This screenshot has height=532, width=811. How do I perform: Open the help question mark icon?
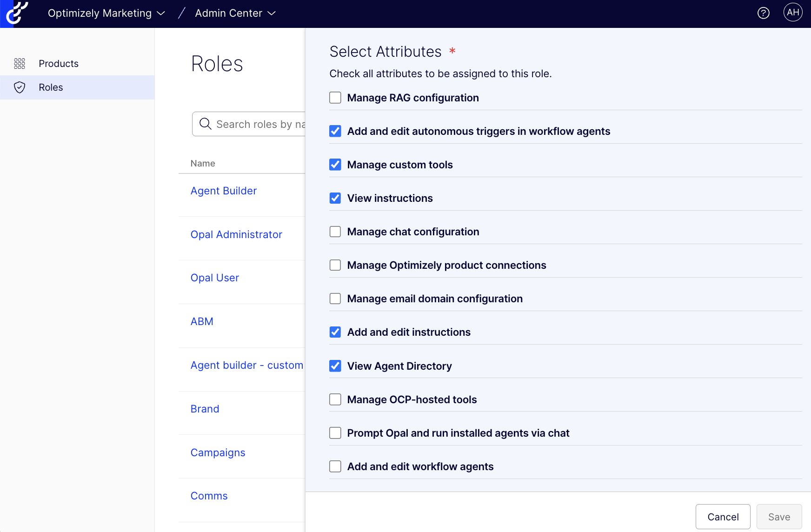coord(763,13)
